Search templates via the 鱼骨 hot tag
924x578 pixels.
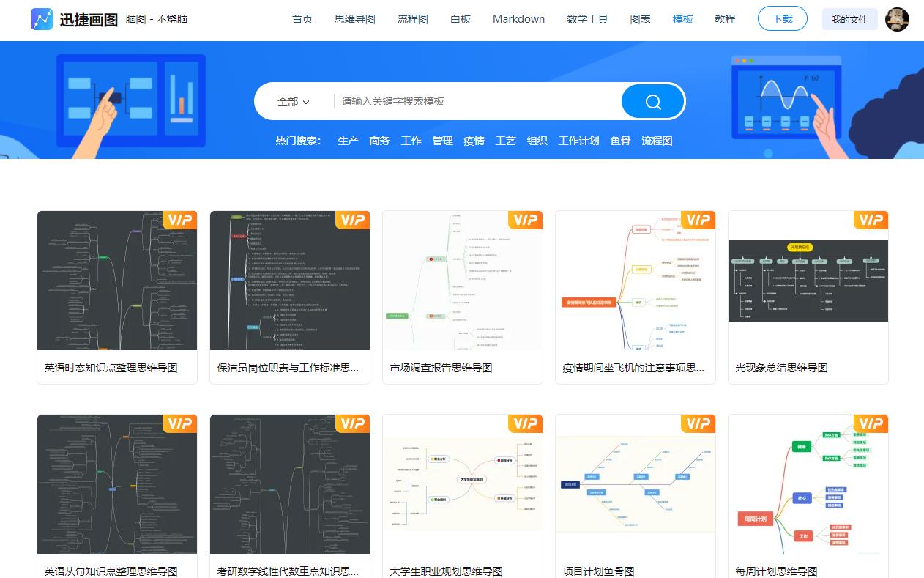pos(621,140)
